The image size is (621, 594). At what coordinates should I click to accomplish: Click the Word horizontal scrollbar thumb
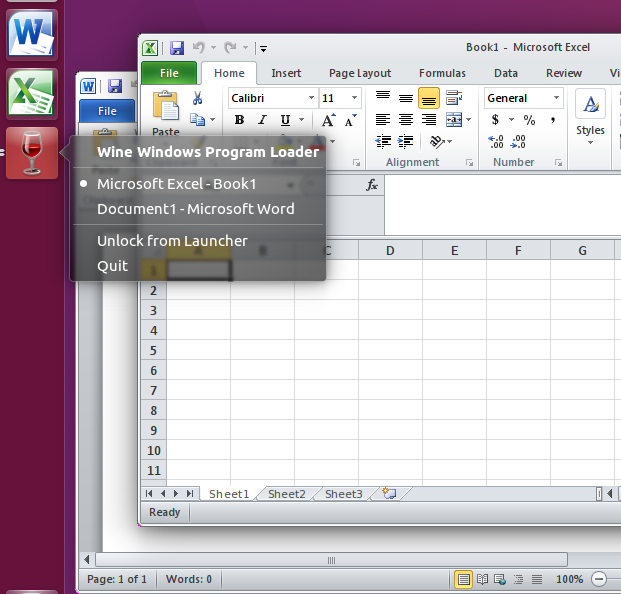click(x=331, y=560)
